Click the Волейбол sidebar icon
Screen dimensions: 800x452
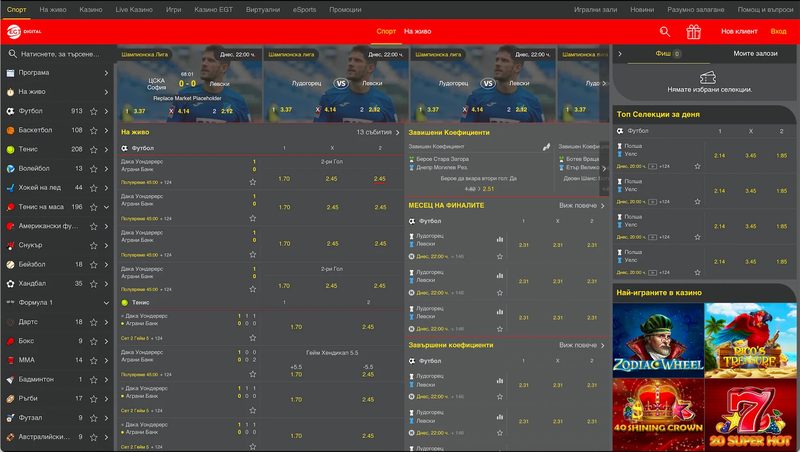tap(10, 168)
